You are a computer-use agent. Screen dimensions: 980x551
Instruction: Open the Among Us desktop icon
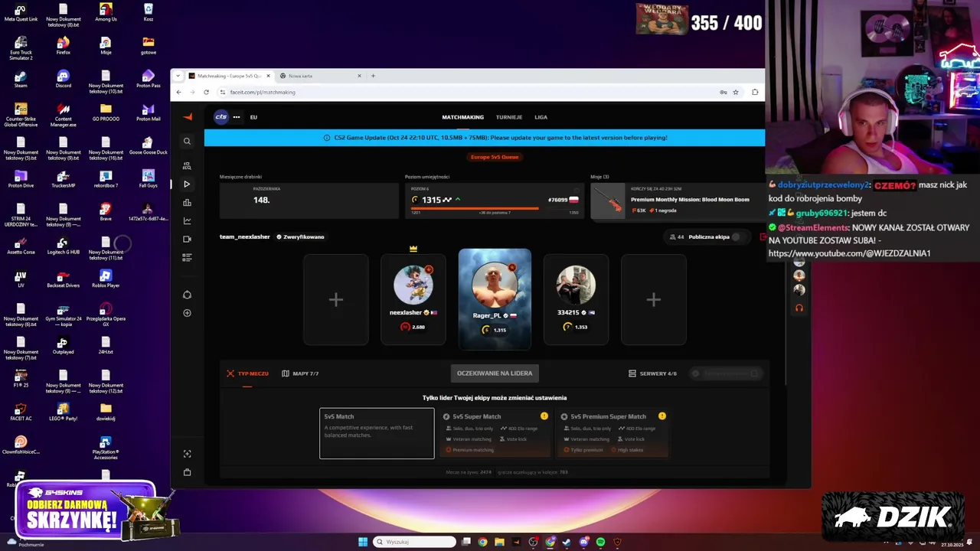pyautogui.click(x=106, y=11)
